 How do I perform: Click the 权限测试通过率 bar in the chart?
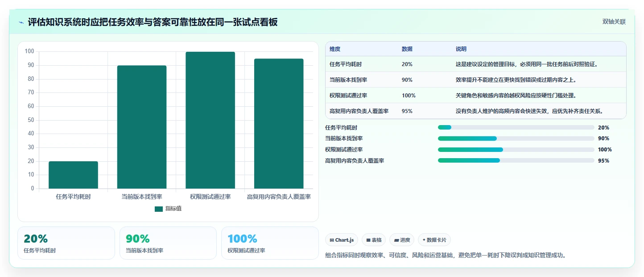[x=210, y=120]
